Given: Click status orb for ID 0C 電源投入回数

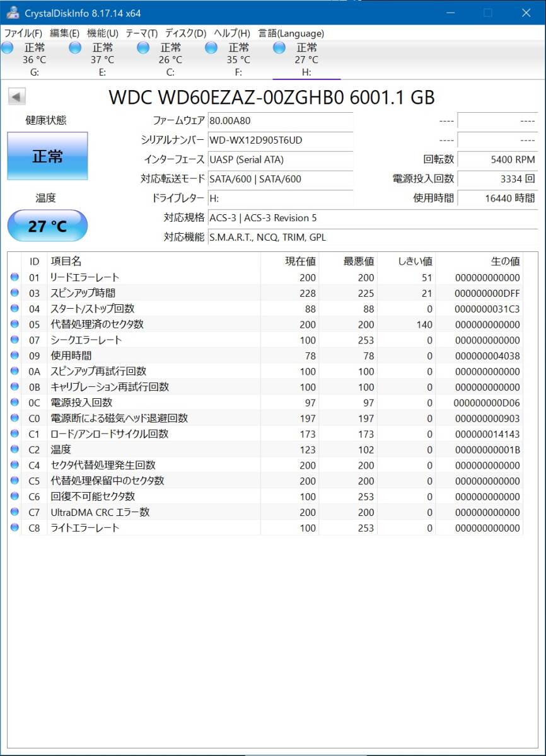Looking at the screenshot, I should tap(15, 403).
